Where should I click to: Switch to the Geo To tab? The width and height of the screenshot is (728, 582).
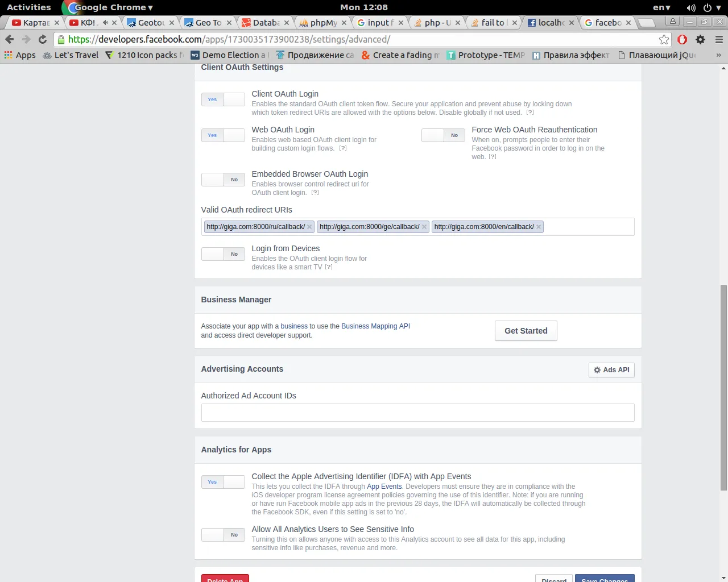208,23
